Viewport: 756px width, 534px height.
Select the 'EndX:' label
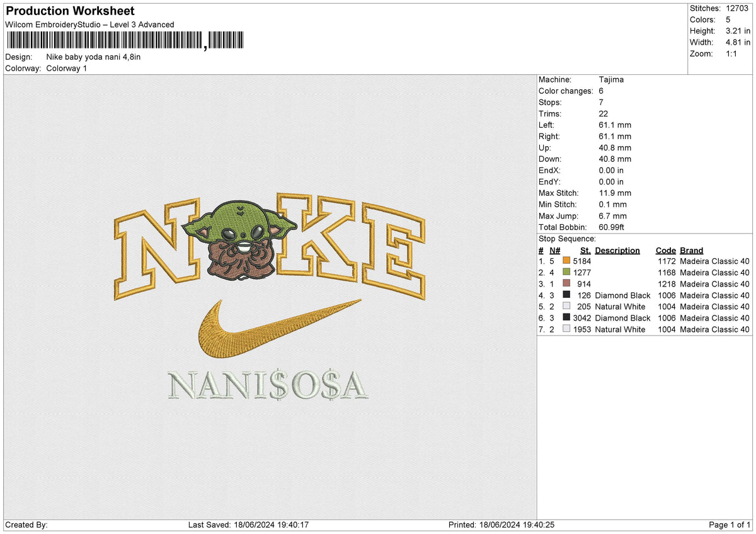(x=549, y=171)
